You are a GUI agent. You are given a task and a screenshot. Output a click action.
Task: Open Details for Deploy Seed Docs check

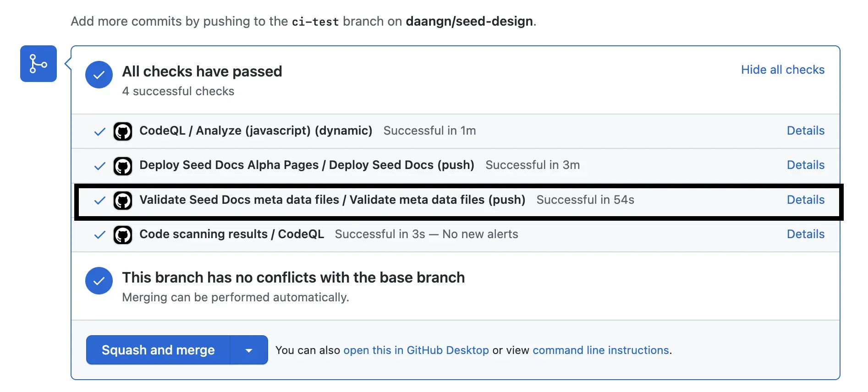coord(805,165)
